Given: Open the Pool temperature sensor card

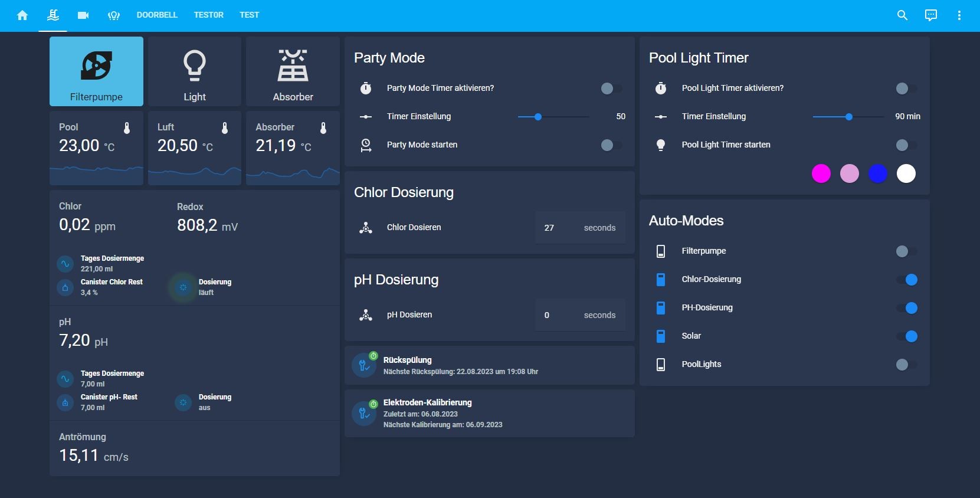Looking at the screenshot, I should coord(96,148).
